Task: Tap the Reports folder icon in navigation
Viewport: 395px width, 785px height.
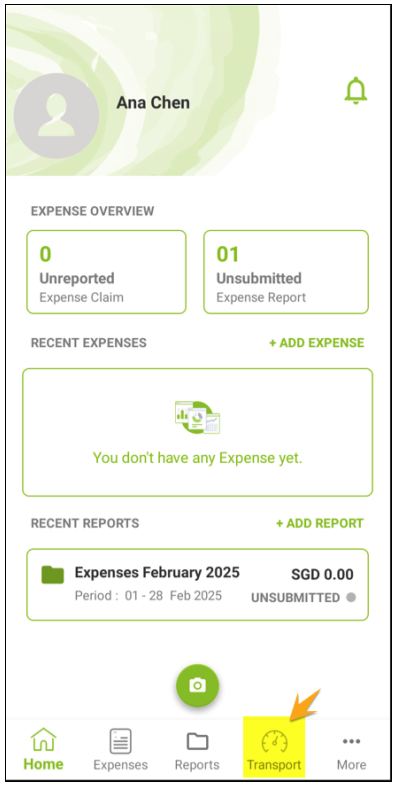Action: (197, 741)
